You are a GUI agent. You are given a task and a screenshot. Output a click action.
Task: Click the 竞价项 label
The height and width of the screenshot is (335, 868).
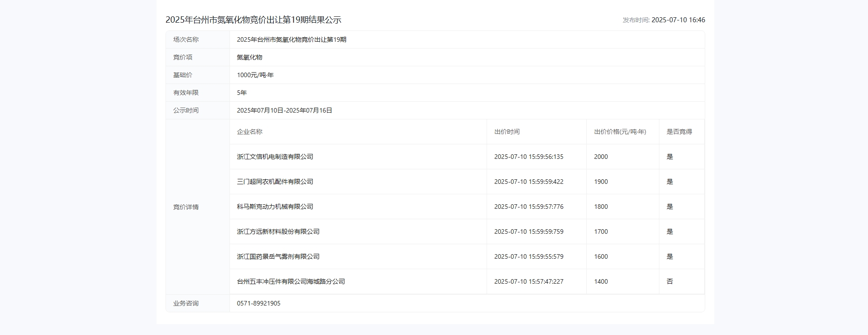(x=183, y=57)
